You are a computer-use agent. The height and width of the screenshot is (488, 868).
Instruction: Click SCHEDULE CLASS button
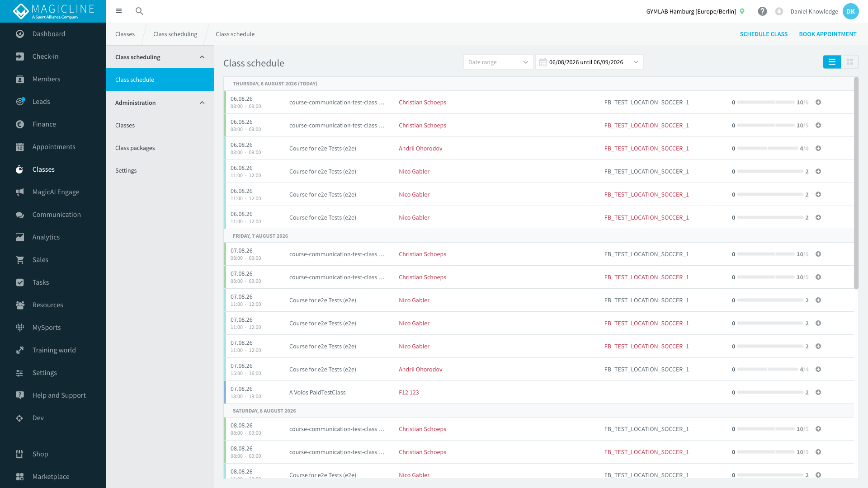[764, 34]
